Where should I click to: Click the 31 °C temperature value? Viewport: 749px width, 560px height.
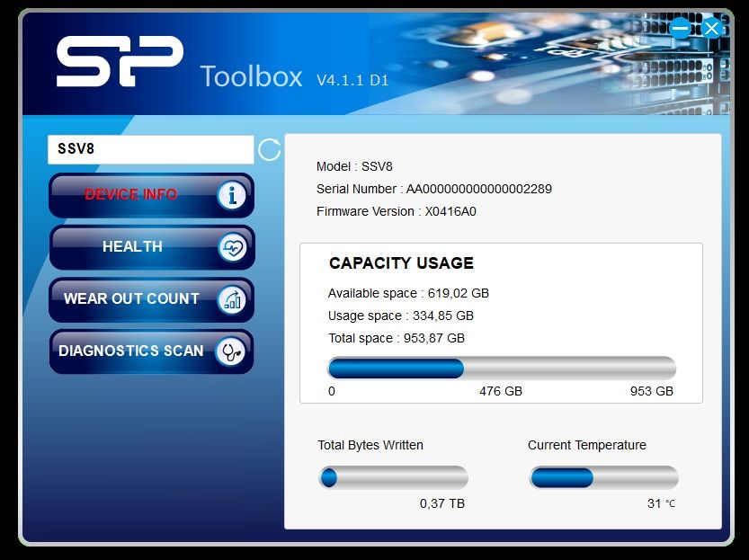click(x=661, y=503)
